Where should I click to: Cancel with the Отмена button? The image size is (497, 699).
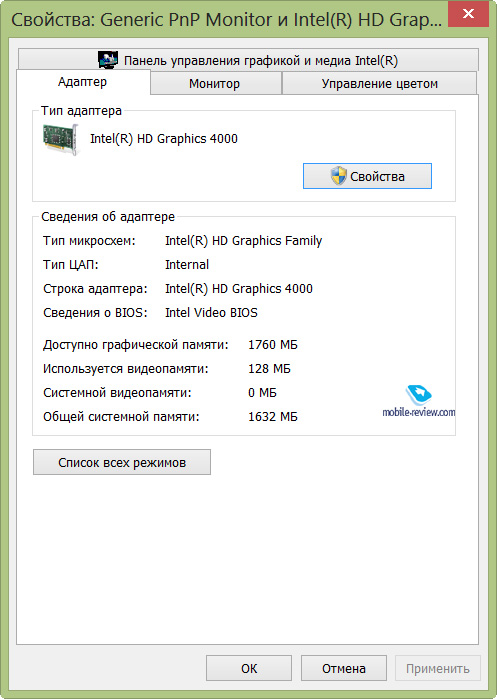click(x=344, y=668)
